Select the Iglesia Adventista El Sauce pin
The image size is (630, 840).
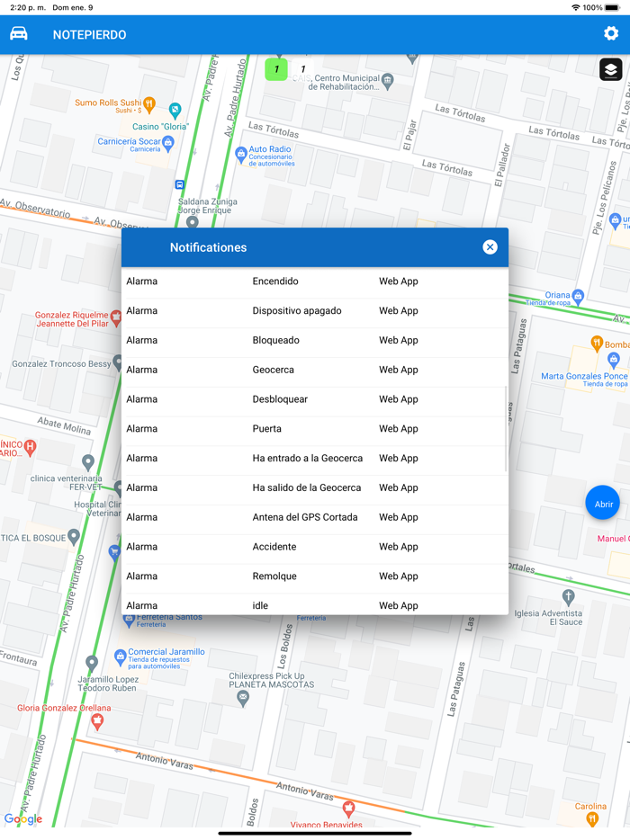(x=568, y=597)
